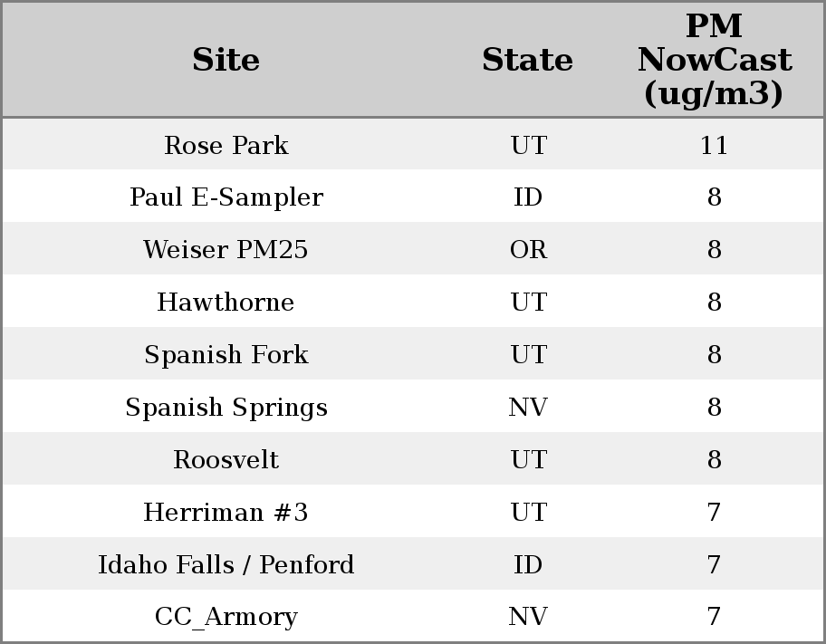Select the Spanish Springs site cell
Screen dimensions: 826x644
[x=226, y=408]
